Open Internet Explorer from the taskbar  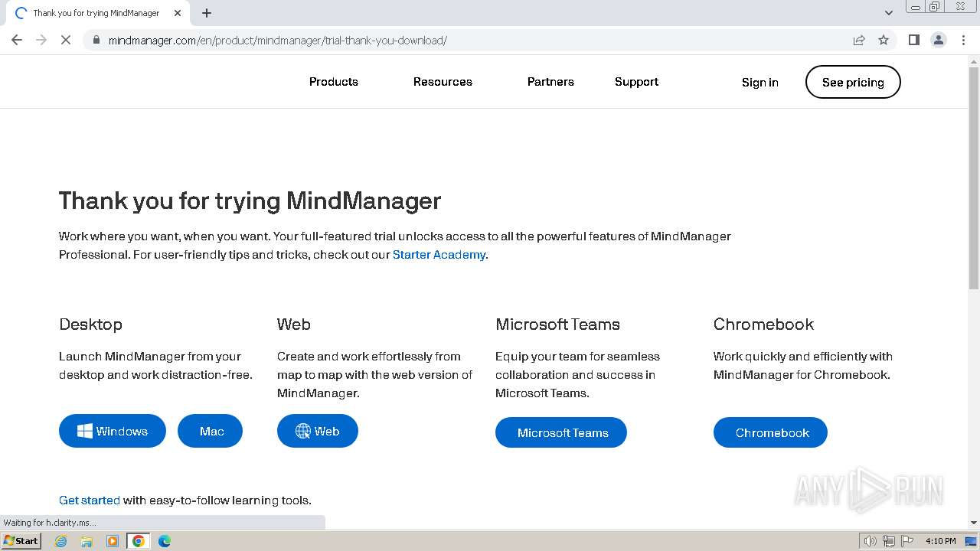tap(60, 541)
